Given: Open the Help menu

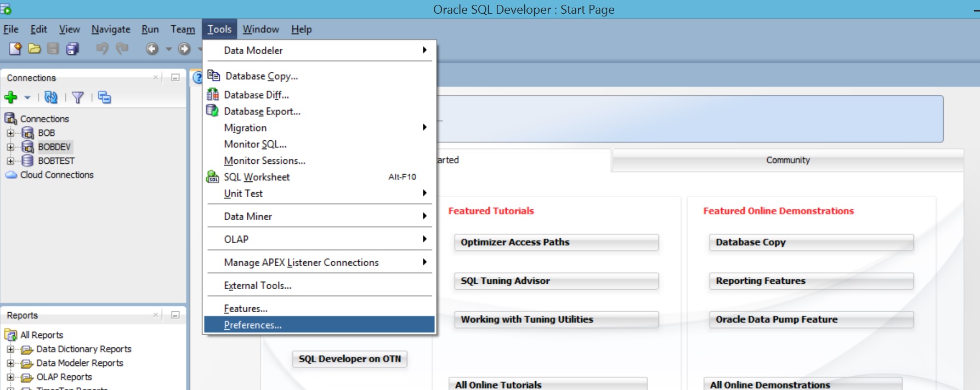Looking at the screenshot, I should coord(301,29).
